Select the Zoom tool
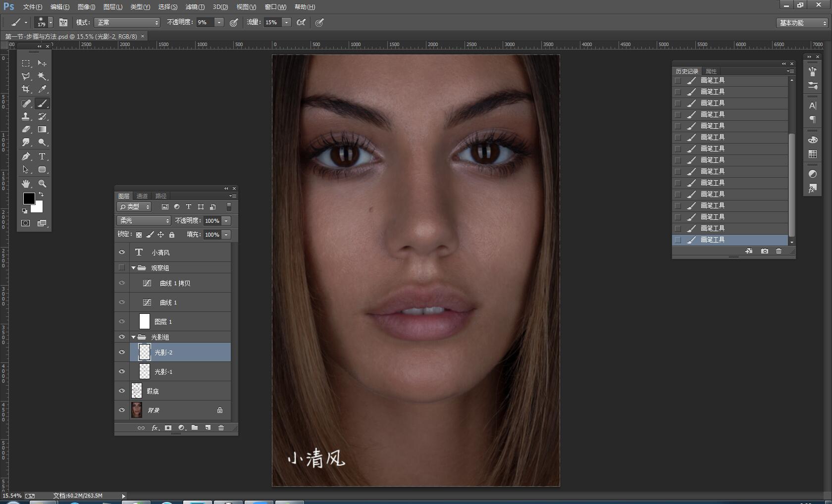 click(x=43, y=184)
